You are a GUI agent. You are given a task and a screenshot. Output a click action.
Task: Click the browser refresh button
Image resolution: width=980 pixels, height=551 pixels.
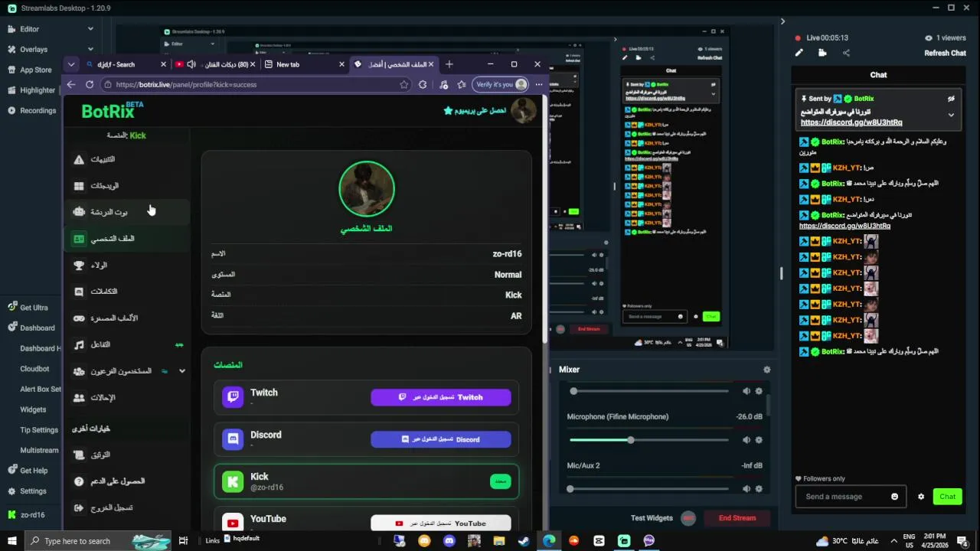[x=90, y=85]
